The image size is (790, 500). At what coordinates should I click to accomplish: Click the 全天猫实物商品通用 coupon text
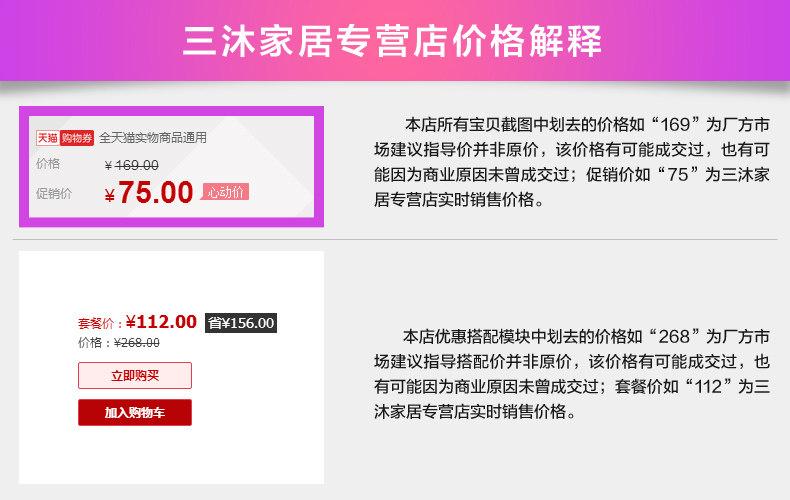153,138
